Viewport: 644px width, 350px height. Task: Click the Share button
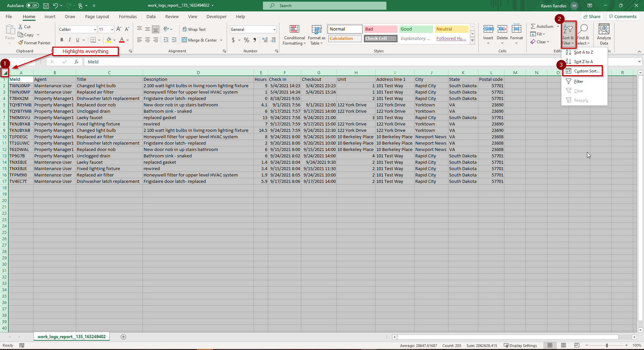click(x=592, y=17)
